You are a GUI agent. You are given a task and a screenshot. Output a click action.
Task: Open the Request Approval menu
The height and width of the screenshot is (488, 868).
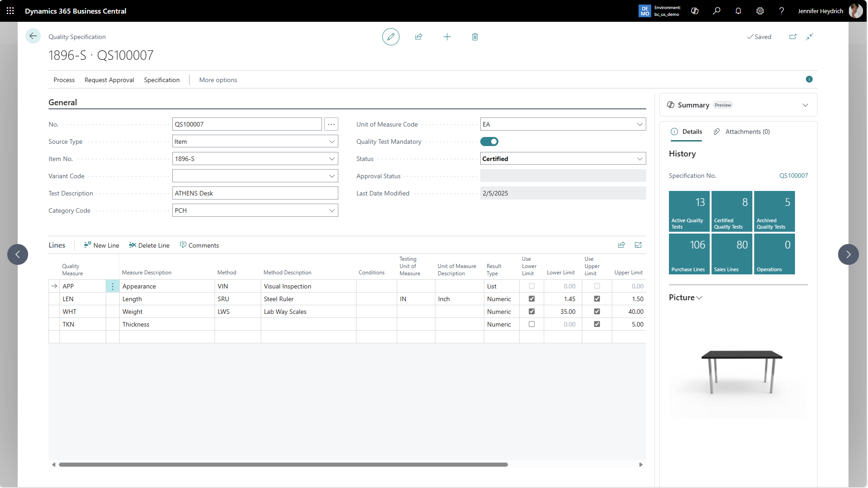(x=109, y=80)
